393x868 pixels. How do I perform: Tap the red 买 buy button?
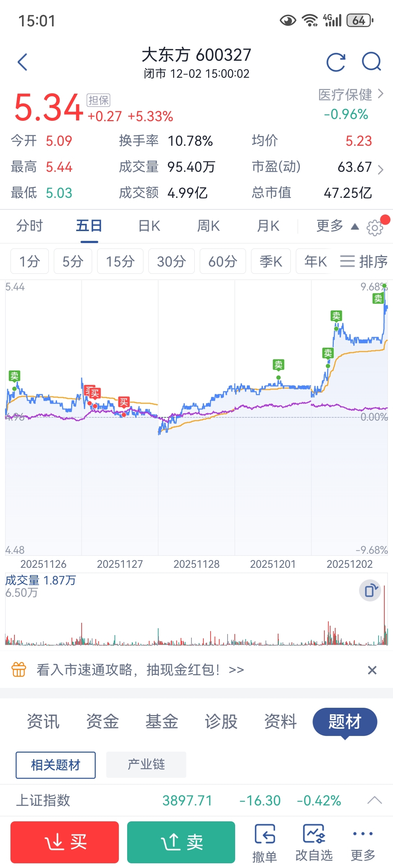65,842
